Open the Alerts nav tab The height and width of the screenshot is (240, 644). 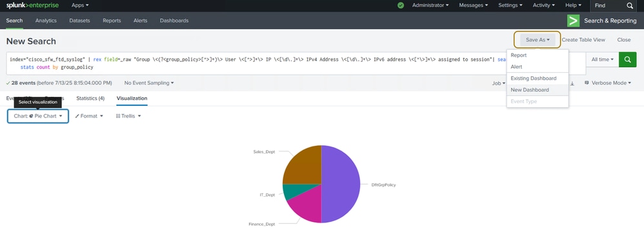click(x=141, y=21)
